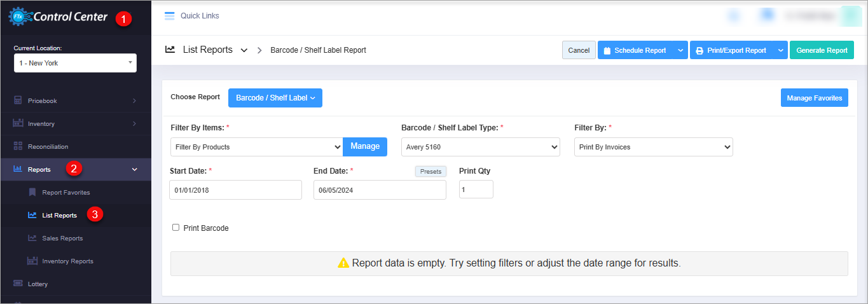Open the Current Location dropdown
The width and height of the screenshot is (868, 304).
pos(75,63)
